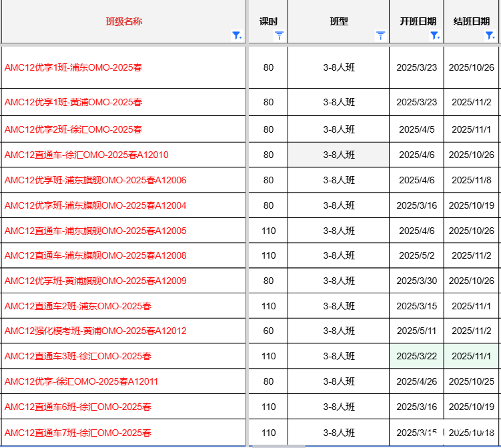Select start date 2025/3/22 highlighted cell
The width and height of the screenshot is (501, 448).
coord(417,356)
